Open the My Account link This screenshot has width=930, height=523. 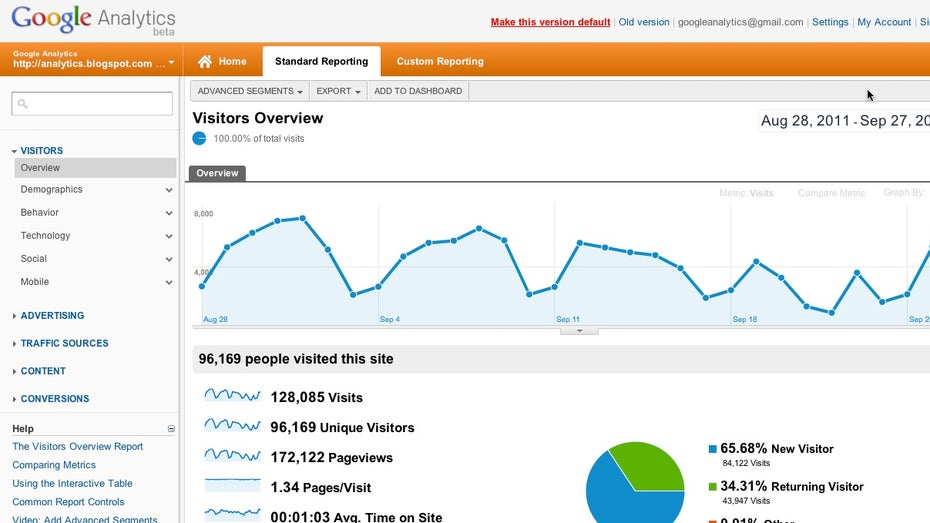pyautogui.click(x=884, y=22)
